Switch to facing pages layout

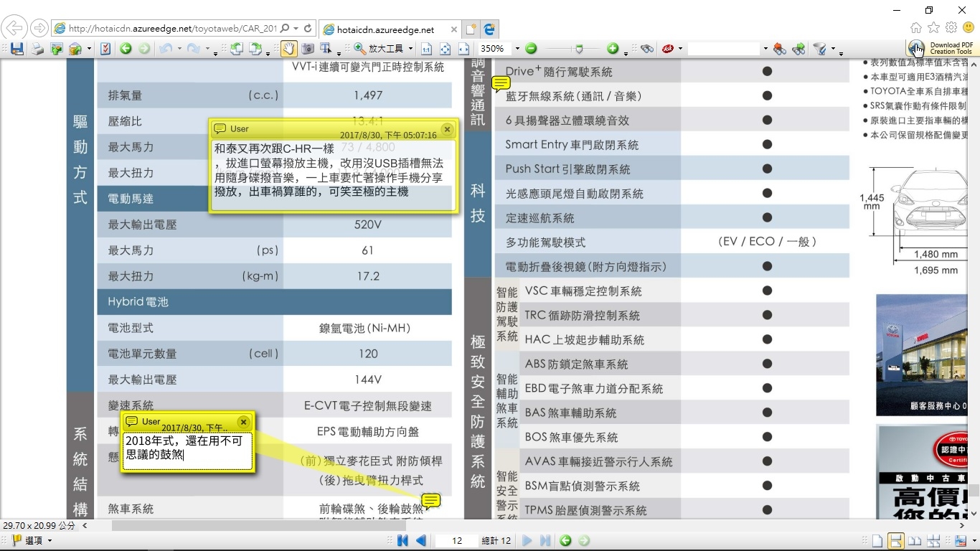[915, 541]
